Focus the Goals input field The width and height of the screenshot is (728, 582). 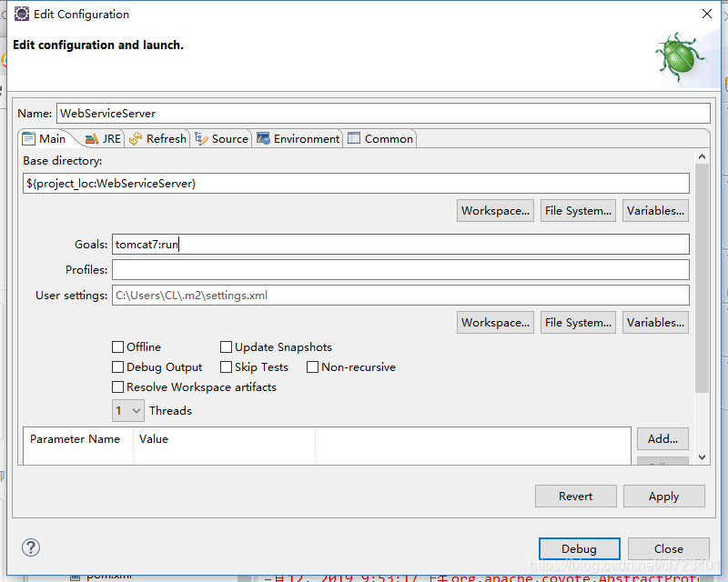pos(400,244)
